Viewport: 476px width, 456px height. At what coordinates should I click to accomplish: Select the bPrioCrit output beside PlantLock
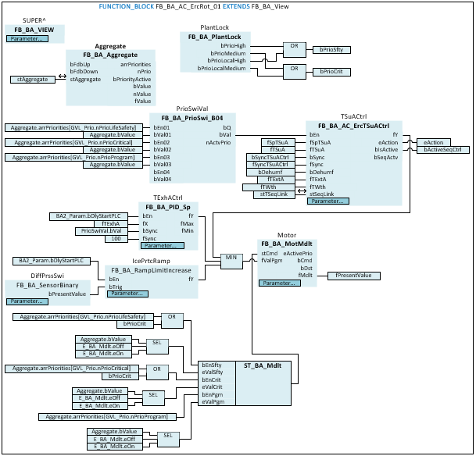[x=331, y=72]
